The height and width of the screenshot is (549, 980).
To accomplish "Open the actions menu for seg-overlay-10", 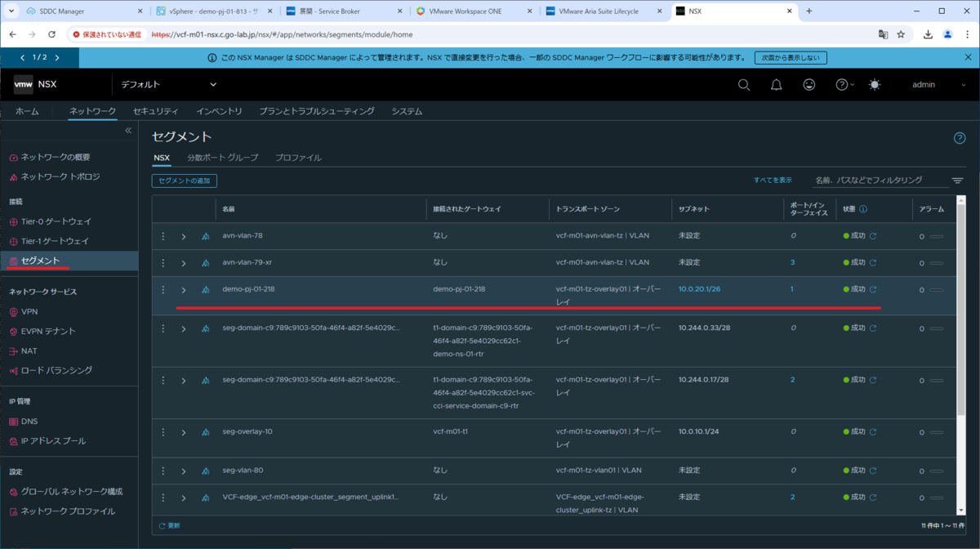I will click(x=163, y=431).
